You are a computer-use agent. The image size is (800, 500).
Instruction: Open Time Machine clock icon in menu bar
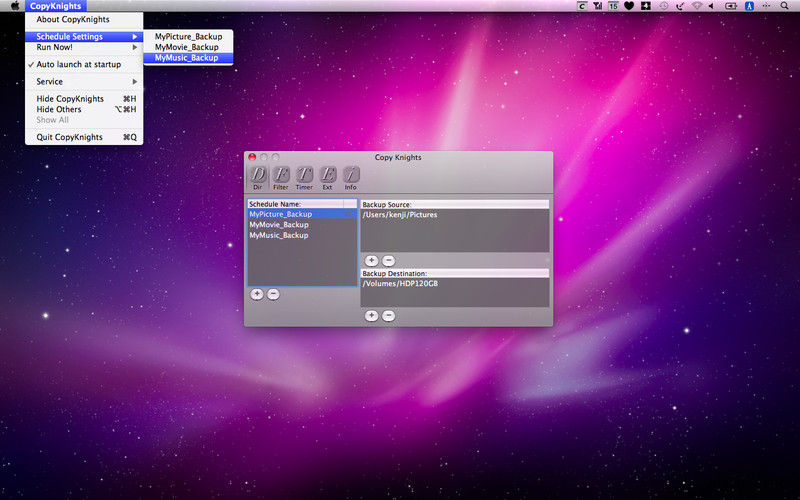click(663, 6)
